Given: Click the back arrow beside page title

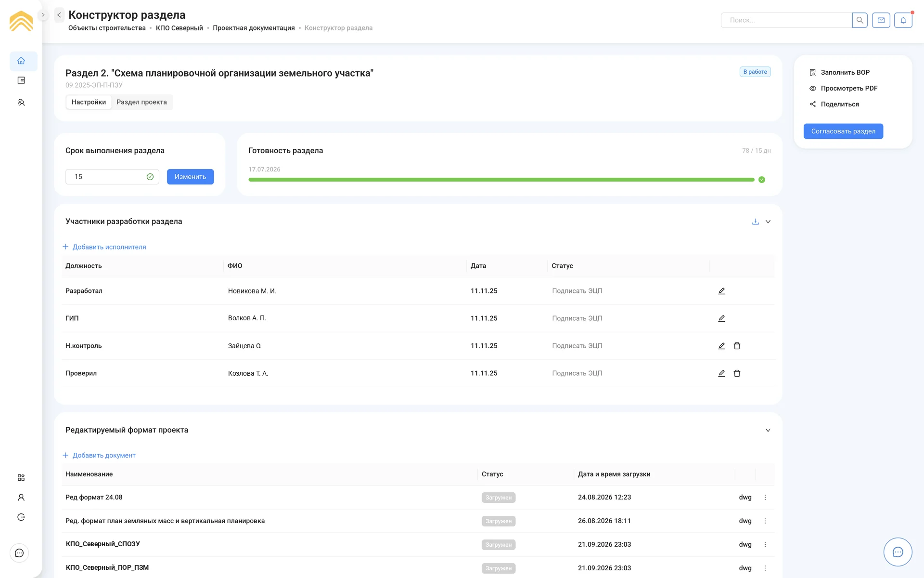Looking at the screenshot, I should [59, 15].
